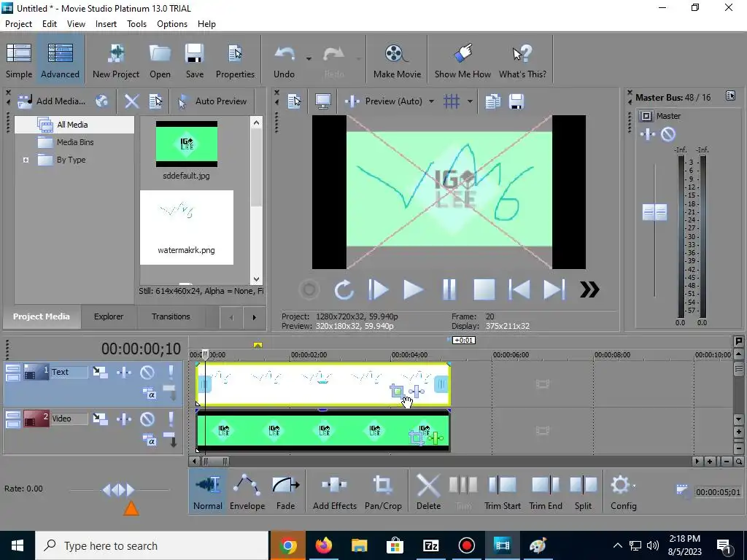Click Play From Start

(379, 289)
